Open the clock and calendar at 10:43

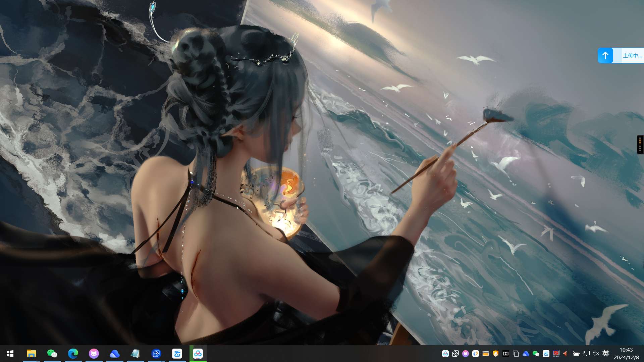626,354
